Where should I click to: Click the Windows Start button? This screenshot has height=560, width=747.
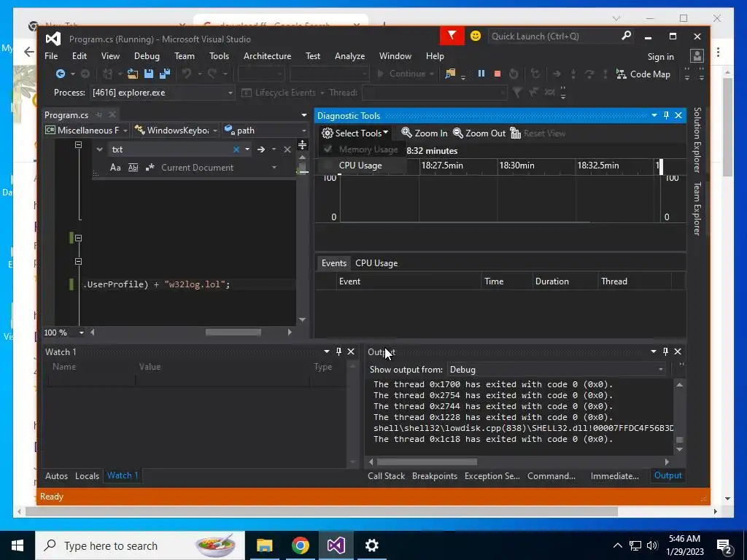coord(18,545)
